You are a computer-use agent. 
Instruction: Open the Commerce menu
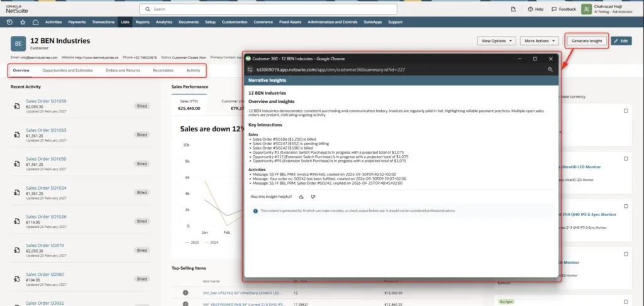264,22
